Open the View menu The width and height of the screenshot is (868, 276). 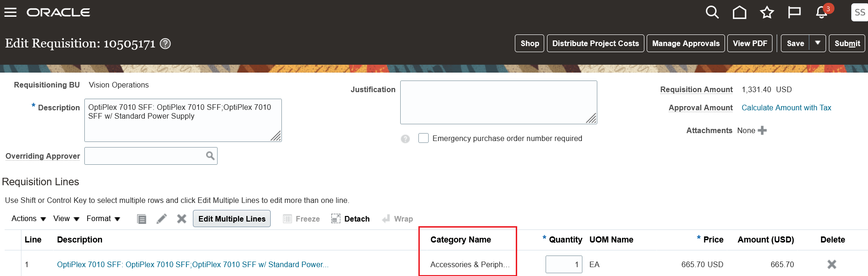click(66, 219)
